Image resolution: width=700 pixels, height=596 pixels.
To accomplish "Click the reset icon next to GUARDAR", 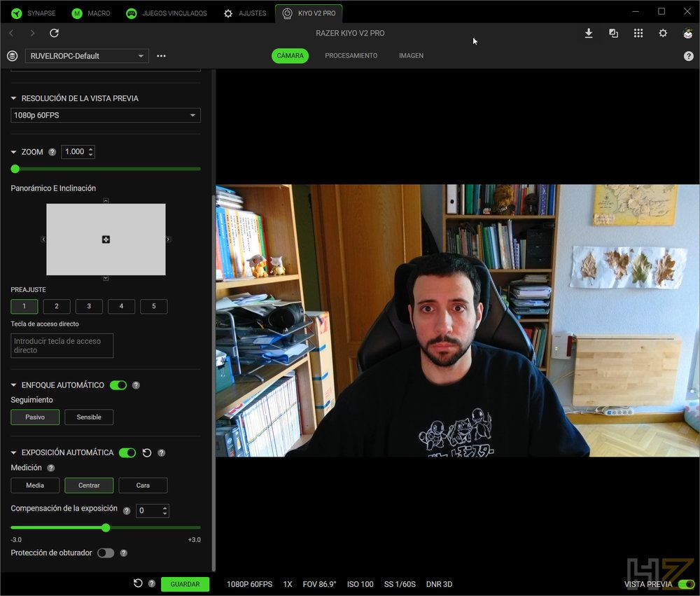I will [x=138, y=583].
